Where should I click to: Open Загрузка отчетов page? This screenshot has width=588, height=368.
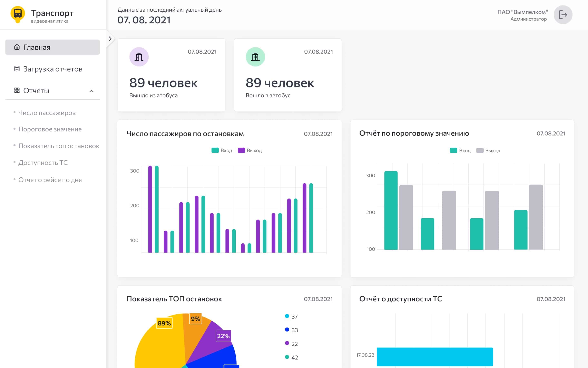click(x=52, y=69)
